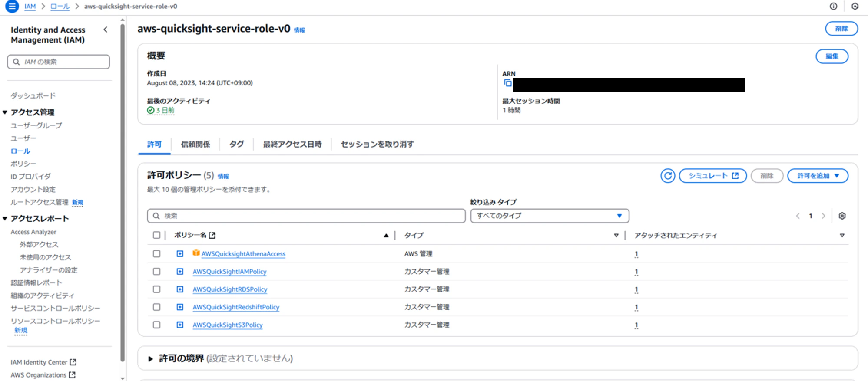
Task: Open table preferences gear icon
Action: pos(842,216)
